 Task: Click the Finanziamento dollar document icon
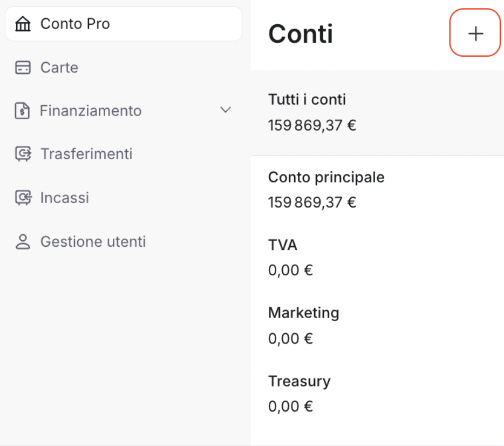click(22, 111)
